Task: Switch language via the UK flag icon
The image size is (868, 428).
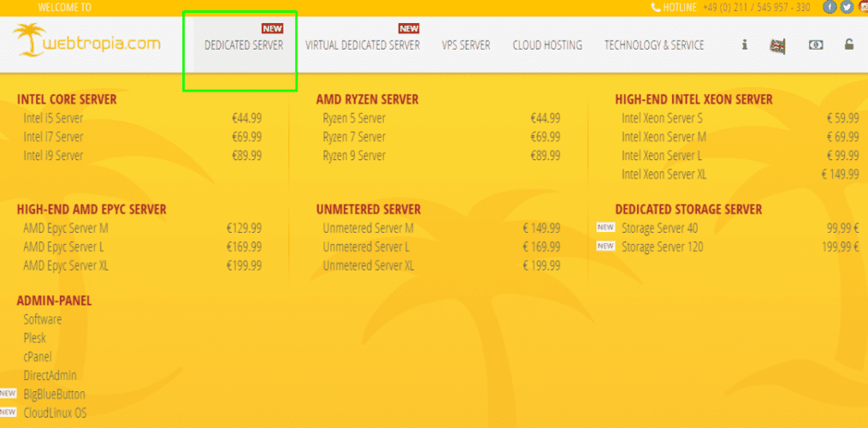Action: tap(777, 45)
